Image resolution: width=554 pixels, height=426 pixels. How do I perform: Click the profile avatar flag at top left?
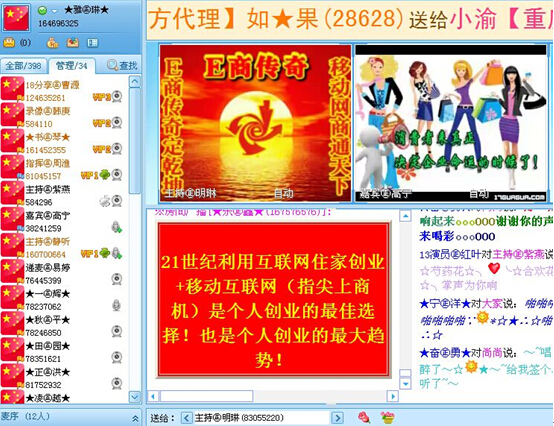16,18
